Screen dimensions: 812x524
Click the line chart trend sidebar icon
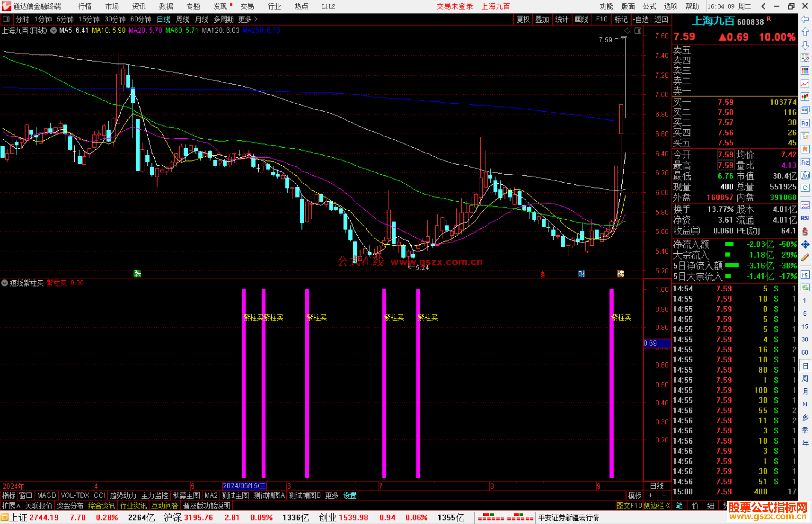[805, 84]
